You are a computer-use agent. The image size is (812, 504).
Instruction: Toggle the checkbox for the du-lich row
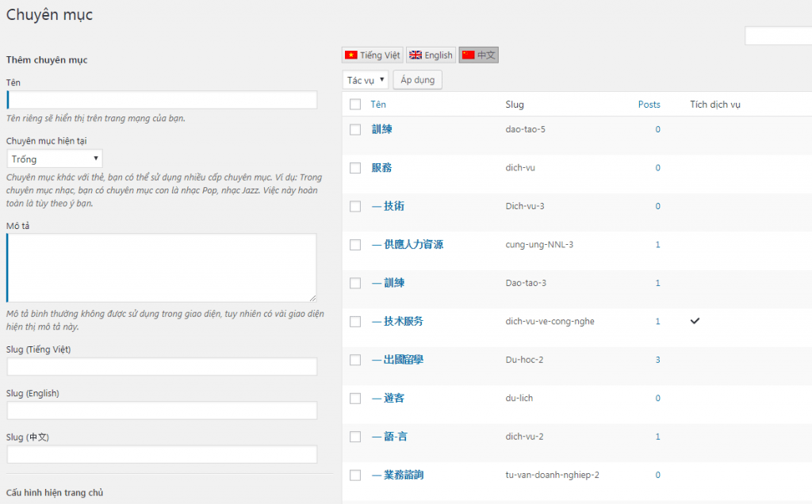click(x=355, y=399)
